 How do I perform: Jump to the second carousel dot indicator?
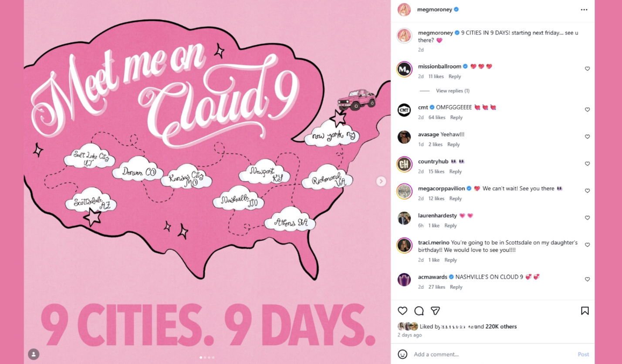tap(205, 357)
